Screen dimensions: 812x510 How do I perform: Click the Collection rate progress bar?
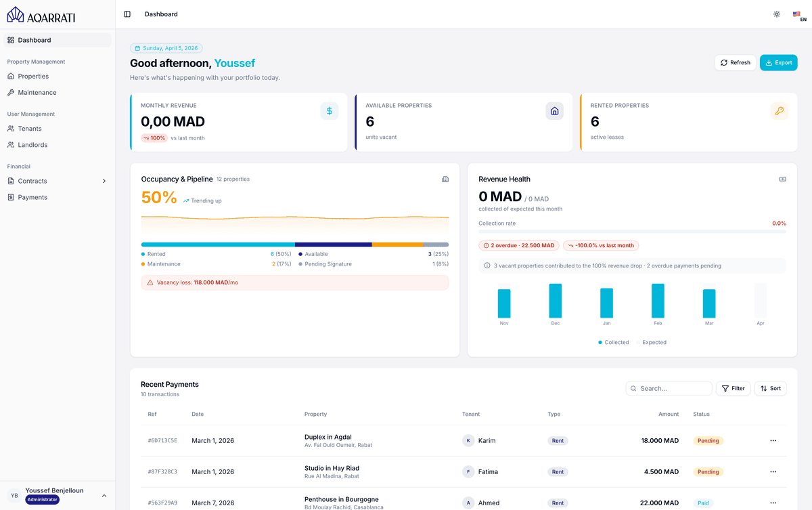[632, 232]
